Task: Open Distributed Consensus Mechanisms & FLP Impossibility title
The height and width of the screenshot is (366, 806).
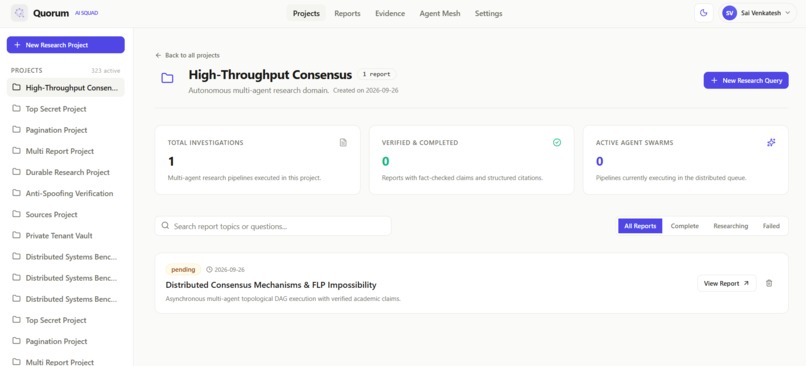Action: click(x=271, y=285)
